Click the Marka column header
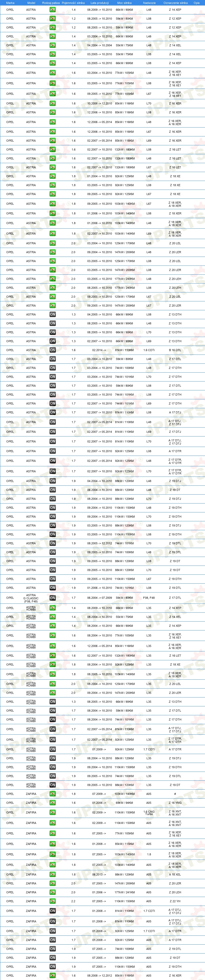 pos(10,3)
